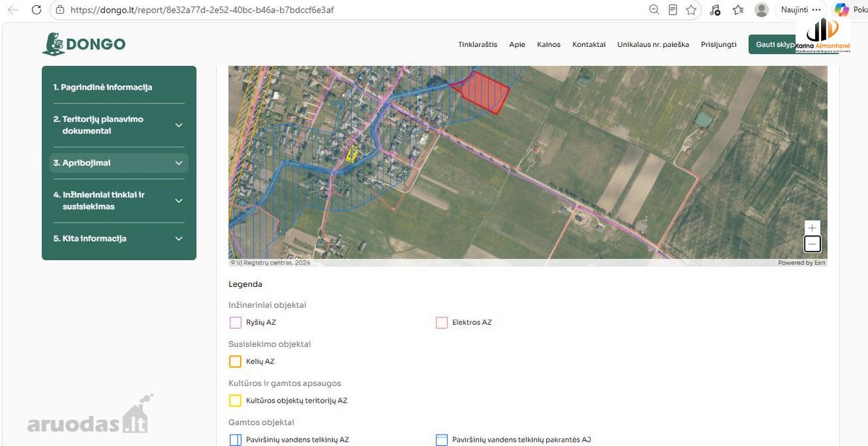Open the Pagrindinė informacija sidebar section

(103, 87)
